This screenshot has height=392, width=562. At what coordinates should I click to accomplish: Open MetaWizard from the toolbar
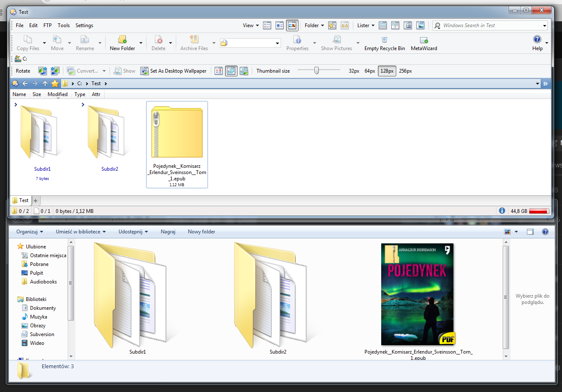click(x=424, y=40)
